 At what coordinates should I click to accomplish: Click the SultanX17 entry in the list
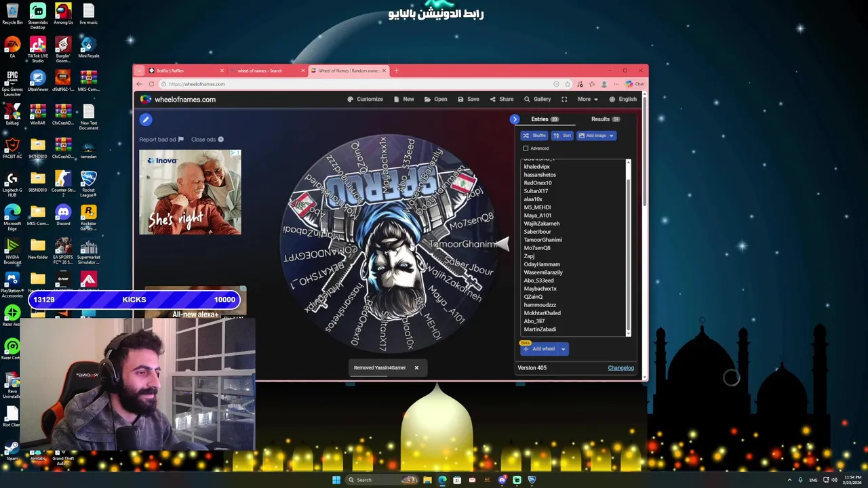536,191
